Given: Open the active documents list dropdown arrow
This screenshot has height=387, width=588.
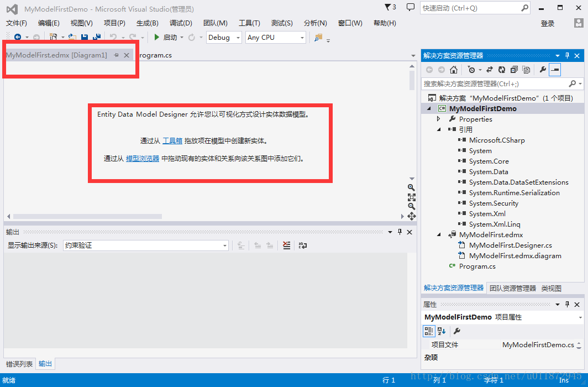Looking at the screenshot, I should click(413, 55).
